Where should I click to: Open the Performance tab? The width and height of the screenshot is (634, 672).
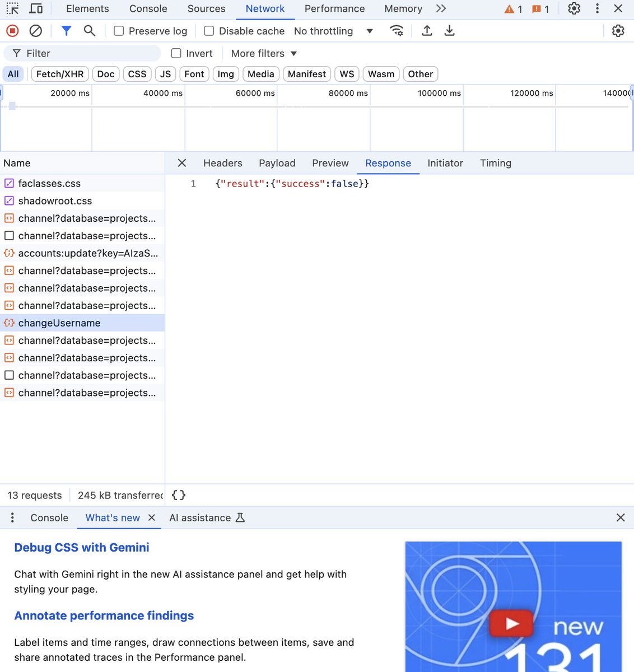point(335,8)
